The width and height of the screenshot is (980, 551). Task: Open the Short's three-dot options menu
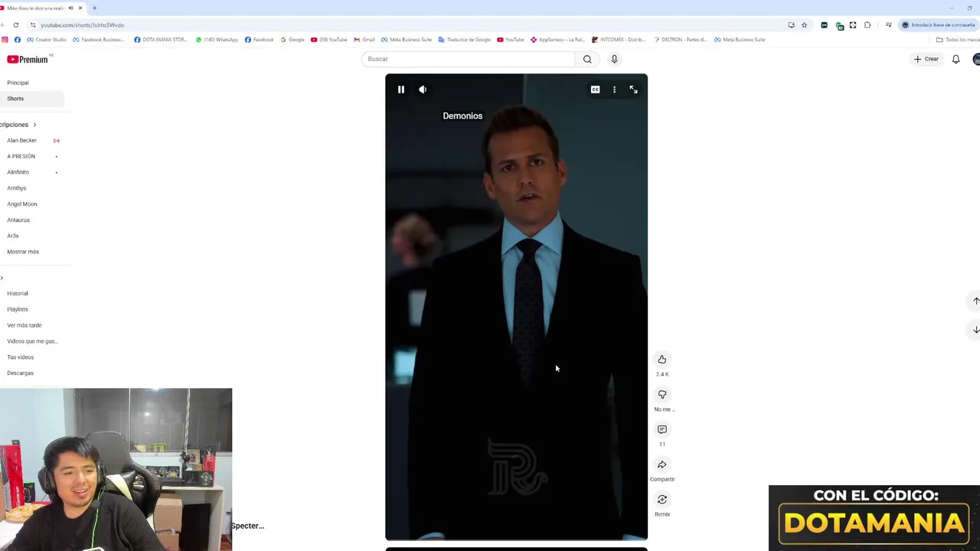click(x=614, y=90)
